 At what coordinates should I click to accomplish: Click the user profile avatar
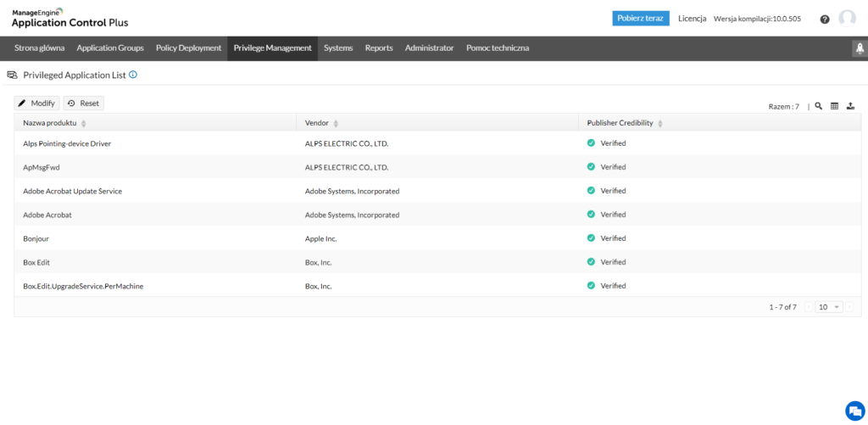point(847,19)
